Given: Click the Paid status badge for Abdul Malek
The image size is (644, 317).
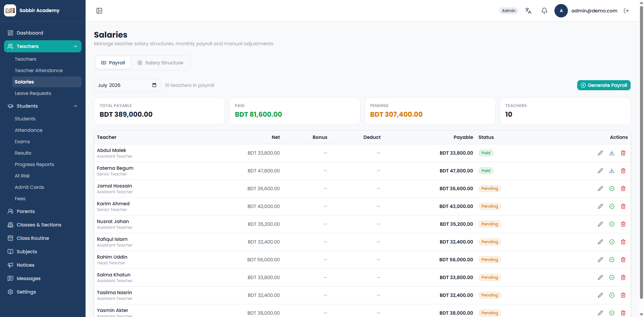Looking at the screenshot, I should pyautogui.click(x=486, y=153).
